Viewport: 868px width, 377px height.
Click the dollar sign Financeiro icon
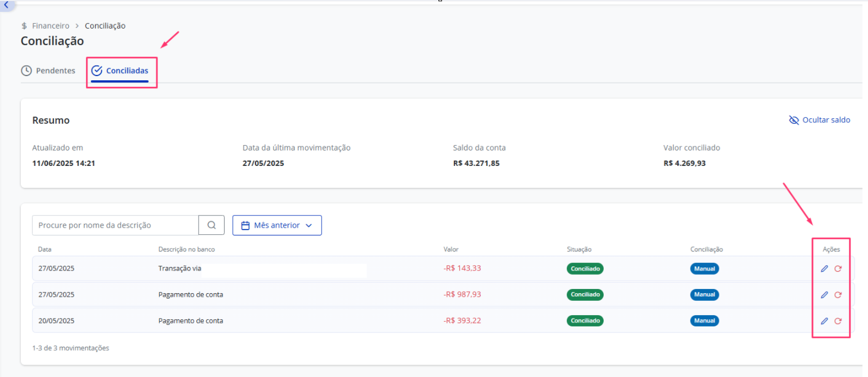pyautogui.click(x=24, y=26)
